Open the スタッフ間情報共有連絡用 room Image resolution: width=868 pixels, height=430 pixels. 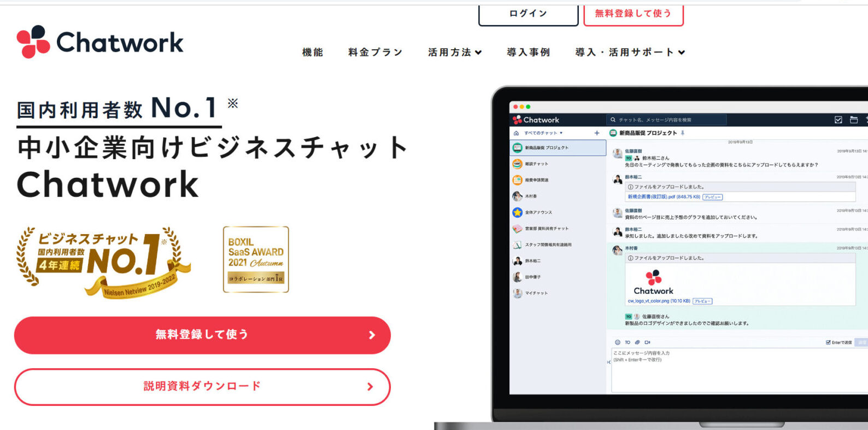[x=558, y=245]
